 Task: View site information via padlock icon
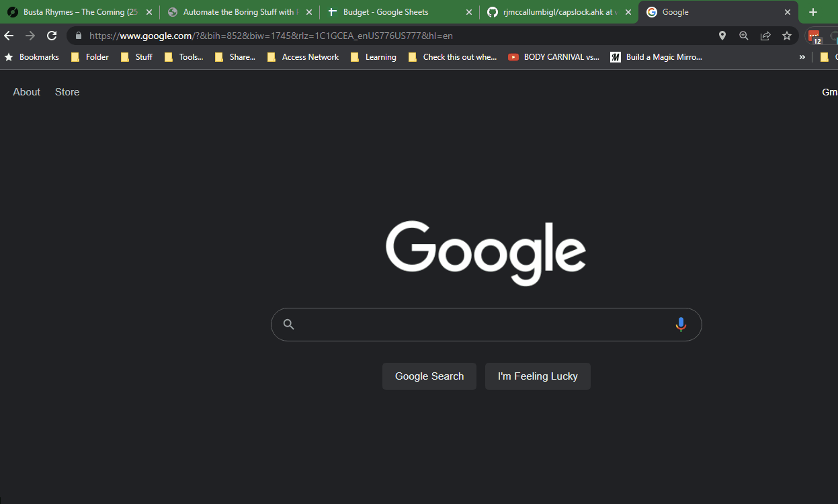click(79, 36)
